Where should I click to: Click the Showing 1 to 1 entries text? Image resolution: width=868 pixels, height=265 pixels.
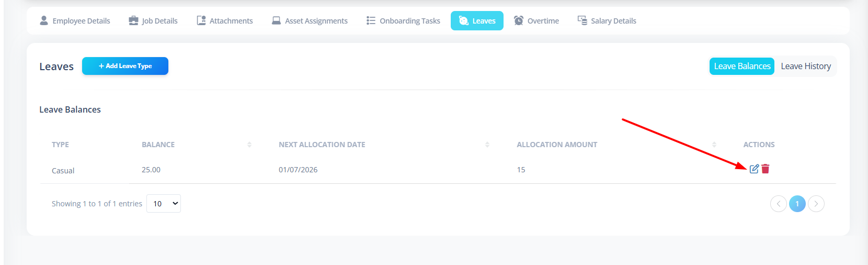tap(97, 204)
